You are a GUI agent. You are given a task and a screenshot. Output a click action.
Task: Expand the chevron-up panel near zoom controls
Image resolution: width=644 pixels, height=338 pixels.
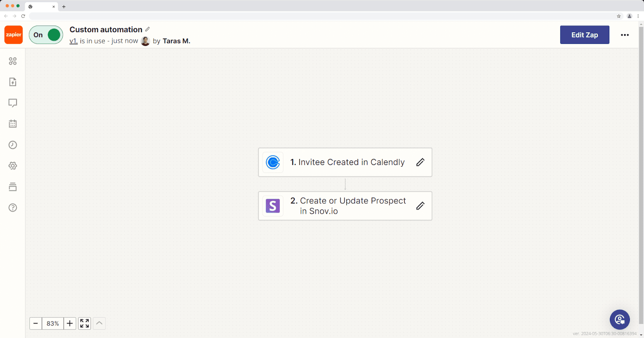[99, 324]
